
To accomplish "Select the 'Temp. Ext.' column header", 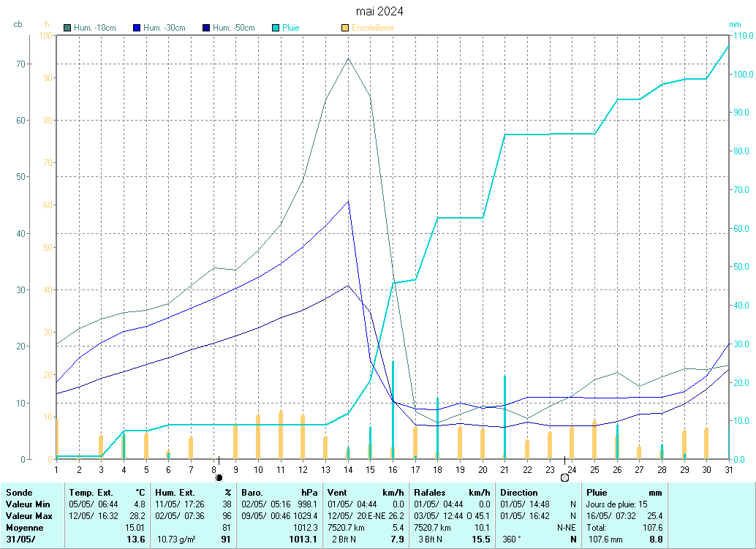I will [x=92, y=493].
